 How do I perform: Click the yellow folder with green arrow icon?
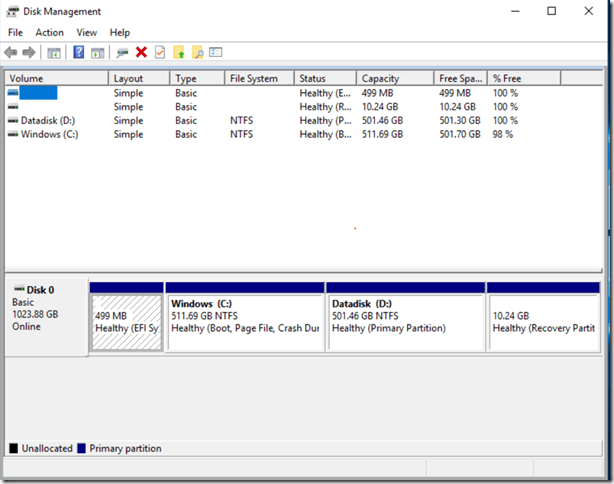coord(179,52)
